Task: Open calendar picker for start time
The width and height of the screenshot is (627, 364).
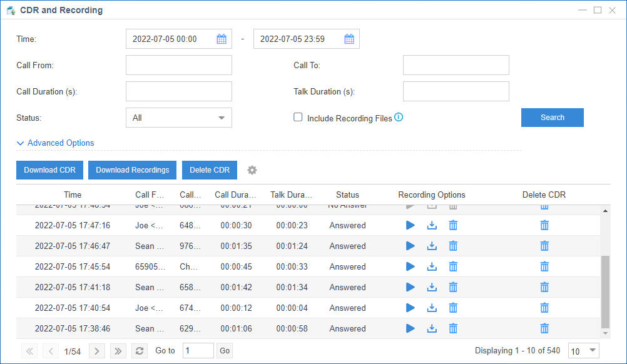Action: [x=222, y=39]
